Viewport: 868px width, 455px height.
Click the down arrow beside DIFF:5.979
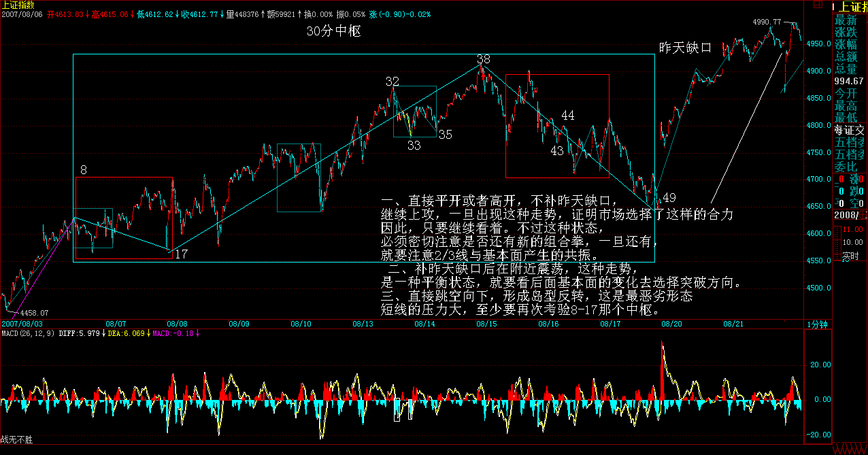pos(105,333)
